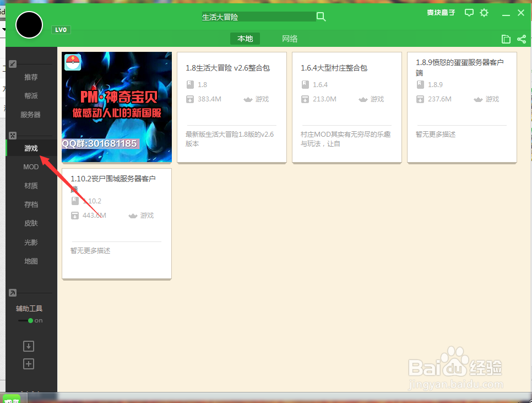Toggle the 辅助工具 on switch
Screen dimensions: 532x403
(30, 320)
